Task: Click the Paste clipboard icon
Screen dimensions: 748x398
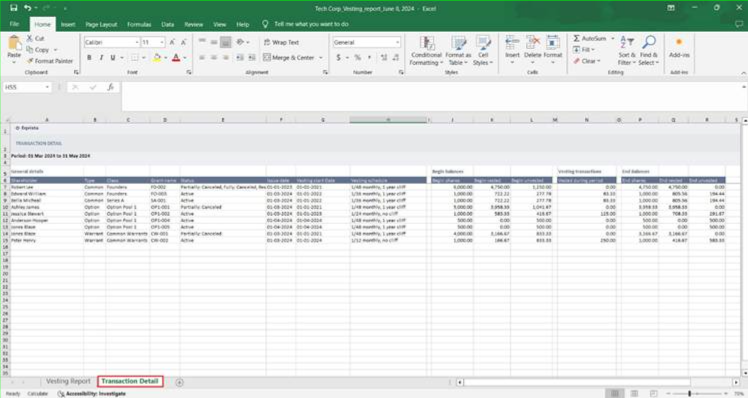Action: [14, 44]
